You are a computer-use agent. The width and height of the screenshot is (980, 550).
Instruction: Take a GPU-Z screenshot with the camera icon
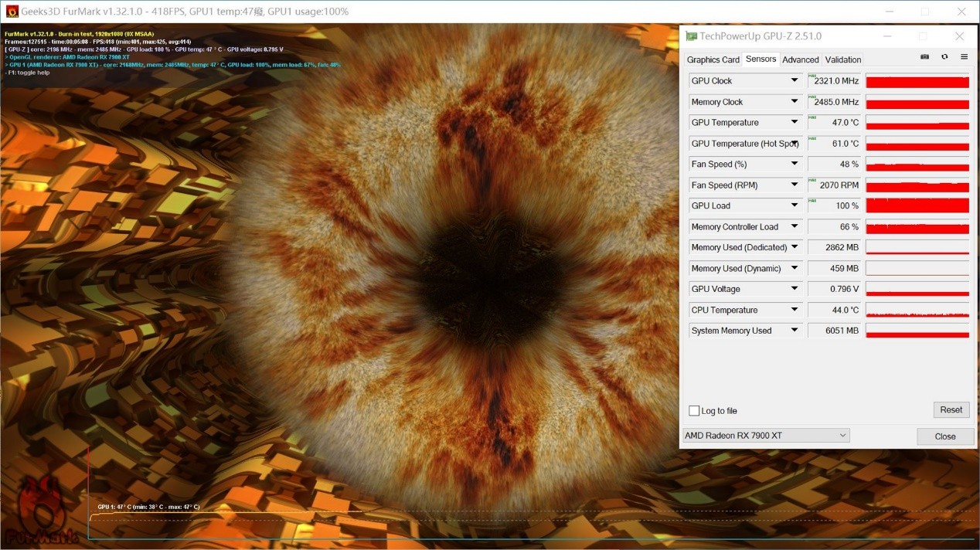(x=924, y=57)
